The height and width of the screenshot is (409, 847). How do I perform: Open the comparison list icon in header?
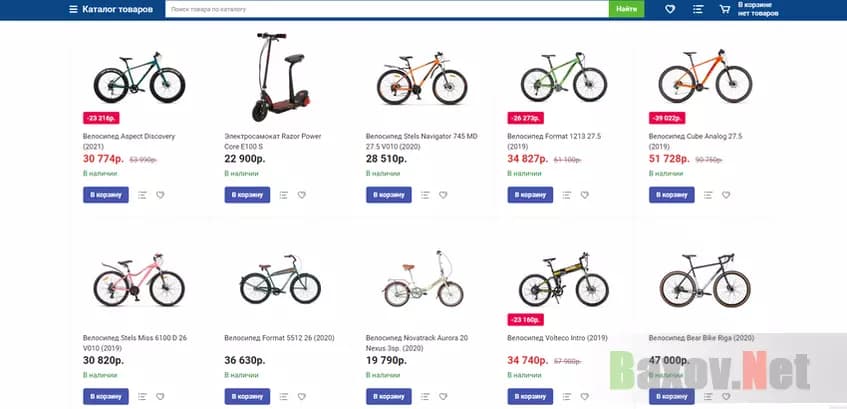[x=698, y=9]
